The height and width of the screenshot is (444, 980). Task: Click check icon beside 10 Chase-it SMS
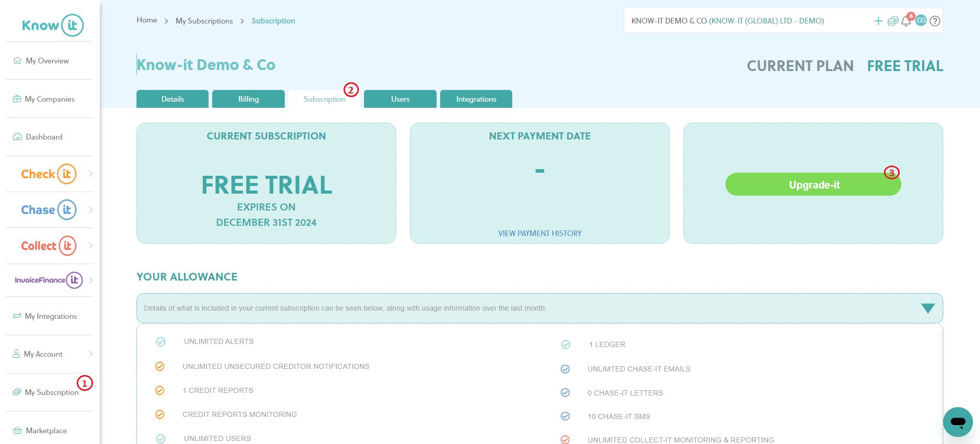coord(565,416)
